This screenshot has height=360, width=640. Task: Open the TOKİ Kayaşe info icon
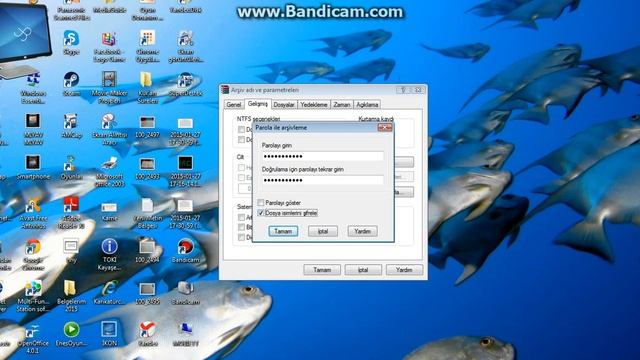(109, 254)
